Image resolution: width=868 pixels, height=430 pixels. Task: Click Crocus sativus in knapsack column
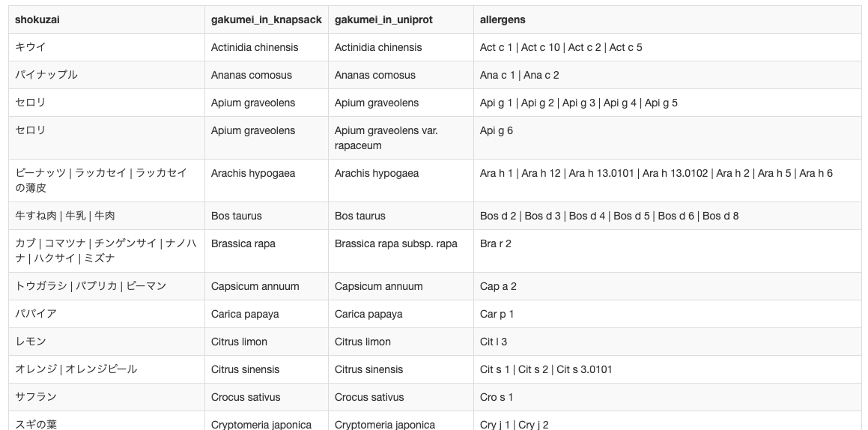[246, 397]
